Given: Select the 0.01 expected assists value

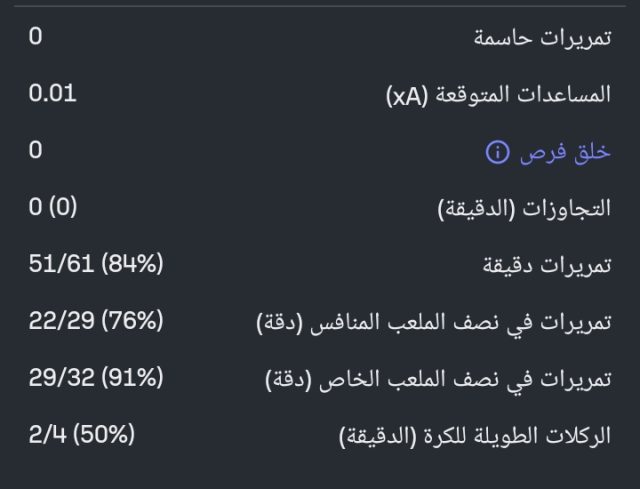Looking at the screenshot, I should [52, 95].
